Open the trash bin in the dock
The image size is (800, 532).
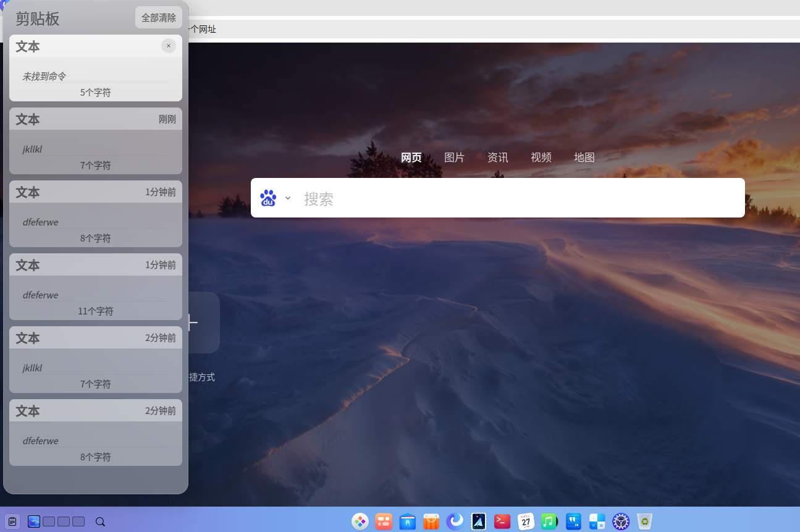coord(644,521)
